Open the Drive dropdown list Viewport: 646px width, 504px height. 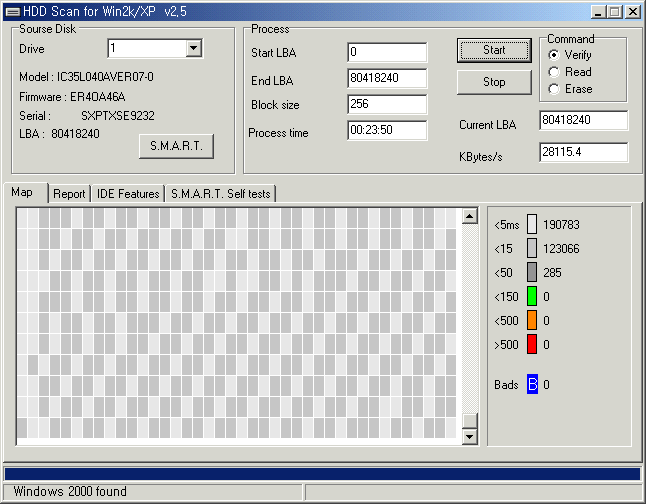pyautogui.click(x=193, y=49)
